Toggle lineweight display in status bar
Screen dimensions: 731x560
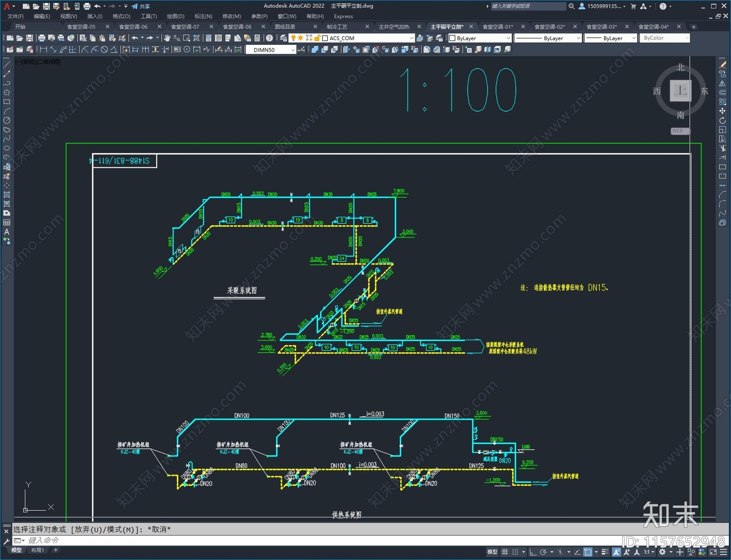click(x=605, y=552)
